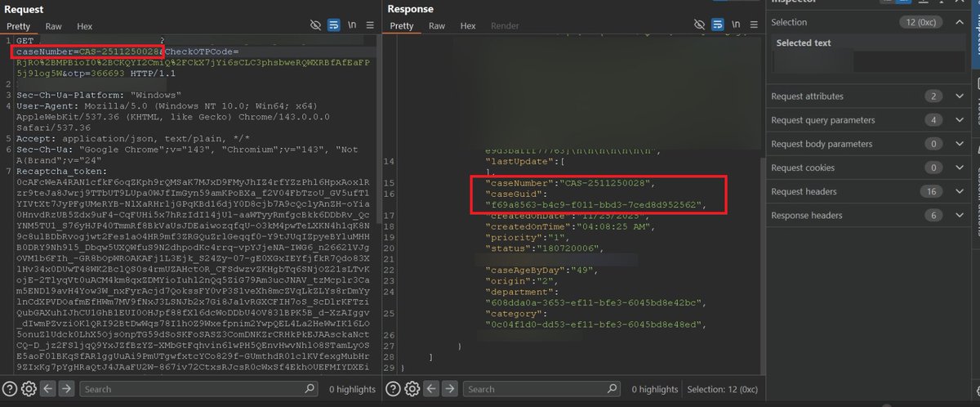Click count badge 2 for Request attributes
Screen dimensions: 980x407
coord(934,96)
